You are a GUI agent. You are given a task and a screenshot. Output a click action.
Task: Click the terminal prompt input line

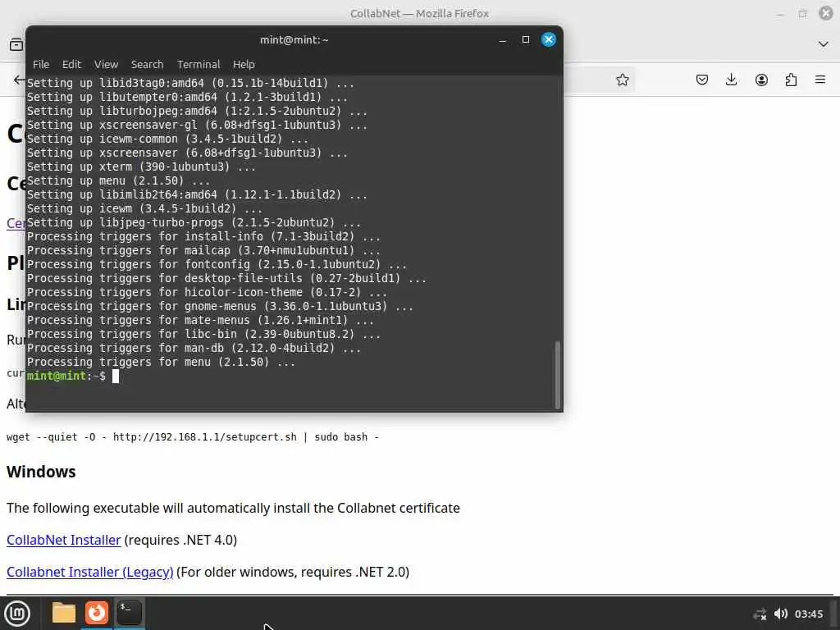[290, 376]
